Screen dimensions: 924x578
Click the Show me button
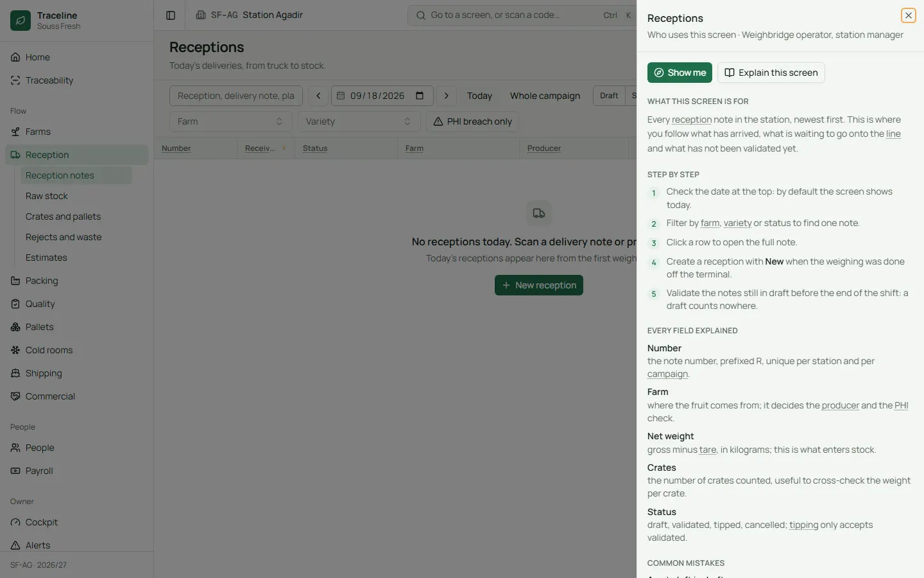(680, 73)
